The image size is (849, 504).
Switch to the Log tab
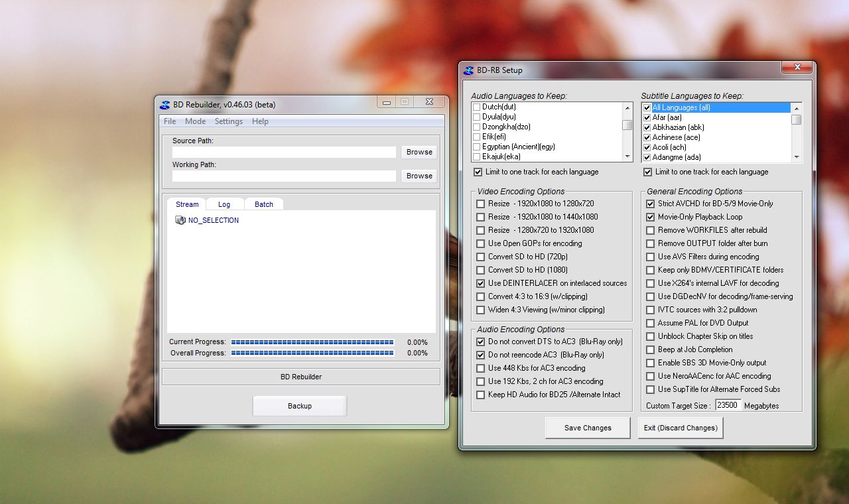pyautogui.click(x=225, y=204)
